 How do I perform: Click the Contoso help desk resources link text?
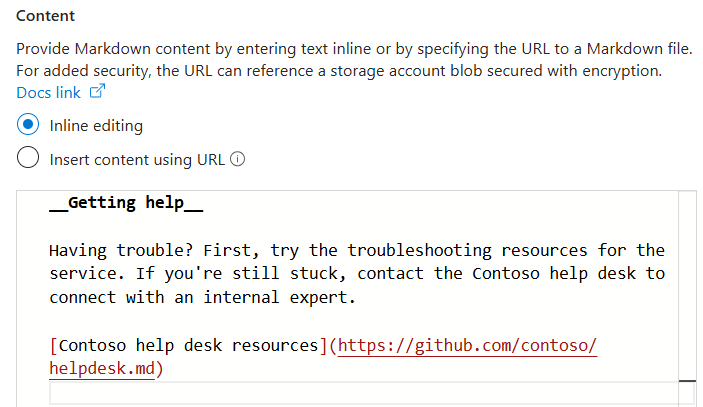[x=187, y=345]
